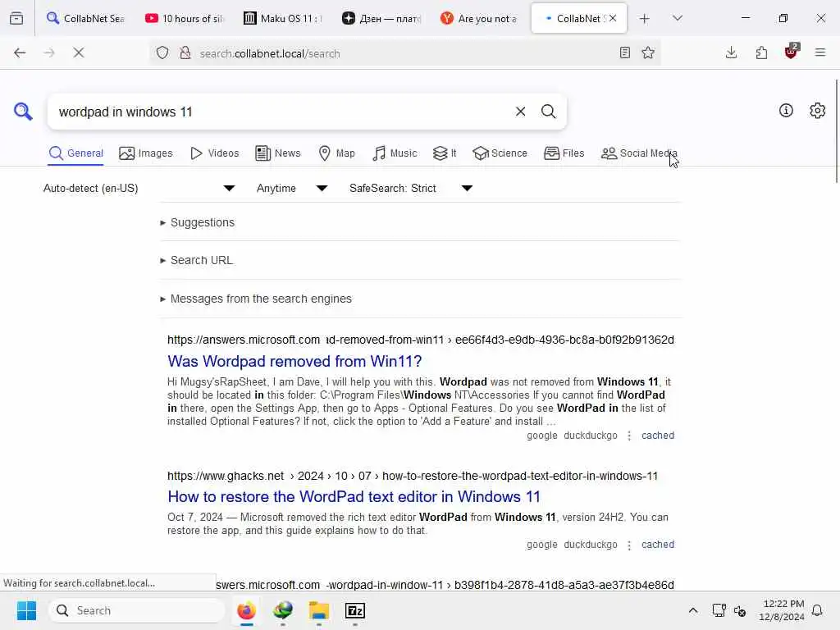Switch to Дзен tab
This screenshot has height=630, width=840.
click(x=382, y=18)
